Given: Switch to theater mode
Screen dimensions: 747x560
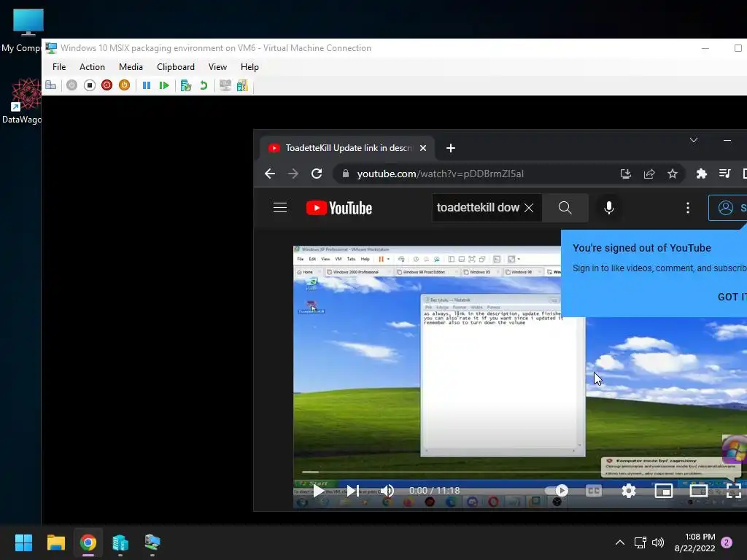Looking at the screenshot, I should pos(698,491).
